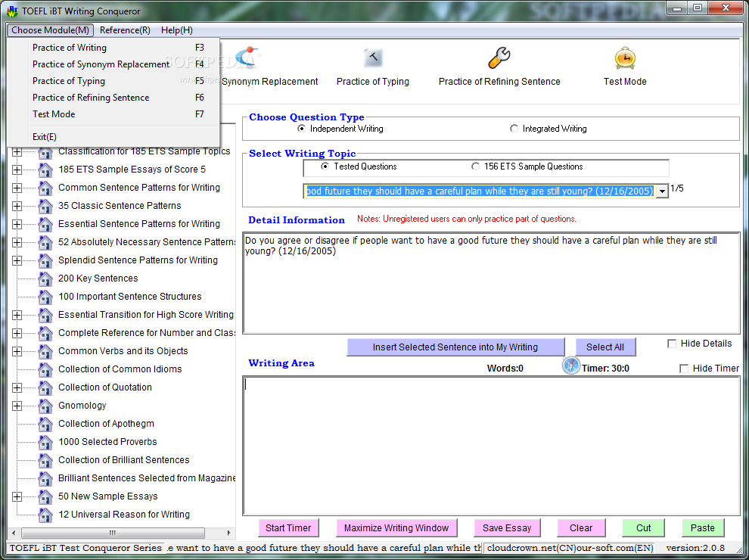Viewport: 749px width, 560px height.
Task: Choose Practice of Synonym Replacement menu entry
Action: 113,64
